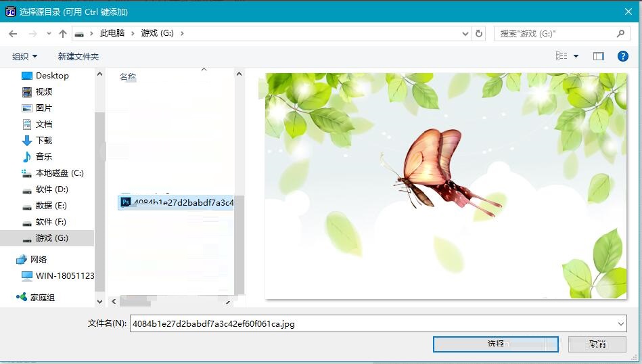This screenshot has width=642, height=364.
Task: Click the search magnifier icon
Action: 621,34
